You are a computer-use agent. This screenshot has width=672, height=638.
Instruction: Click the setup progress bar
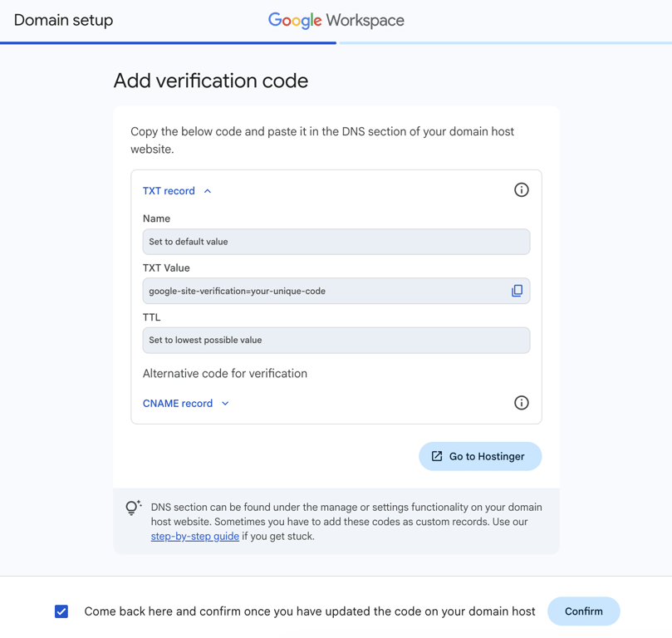point(336,43)
